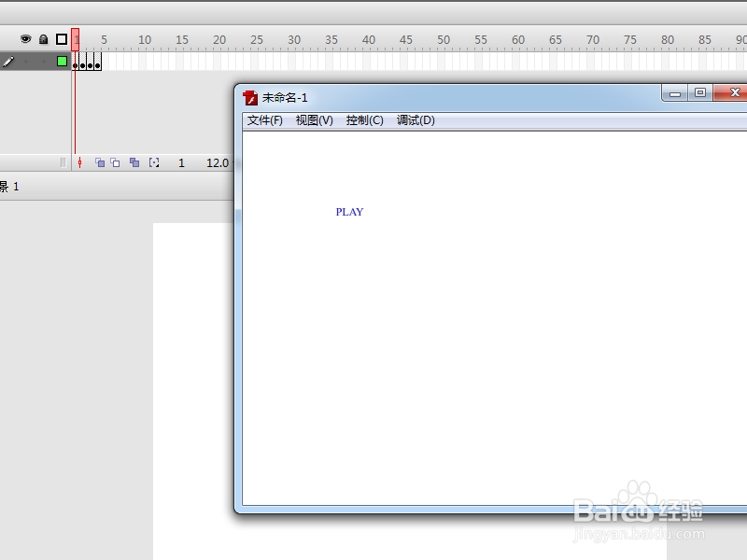Click the red Flash Player icon in title bar
Screen dimensions: 747x560
pyautogui.click(x=249, y=97)
